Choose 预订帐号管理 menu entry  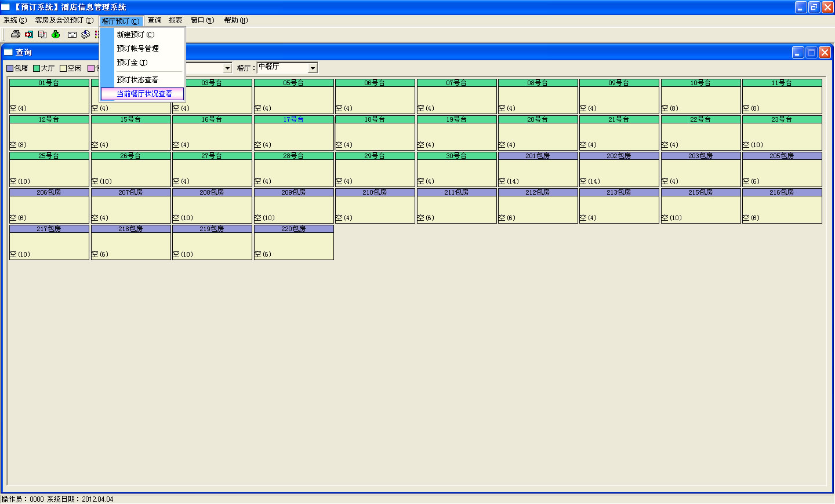(x=137, y=49)
